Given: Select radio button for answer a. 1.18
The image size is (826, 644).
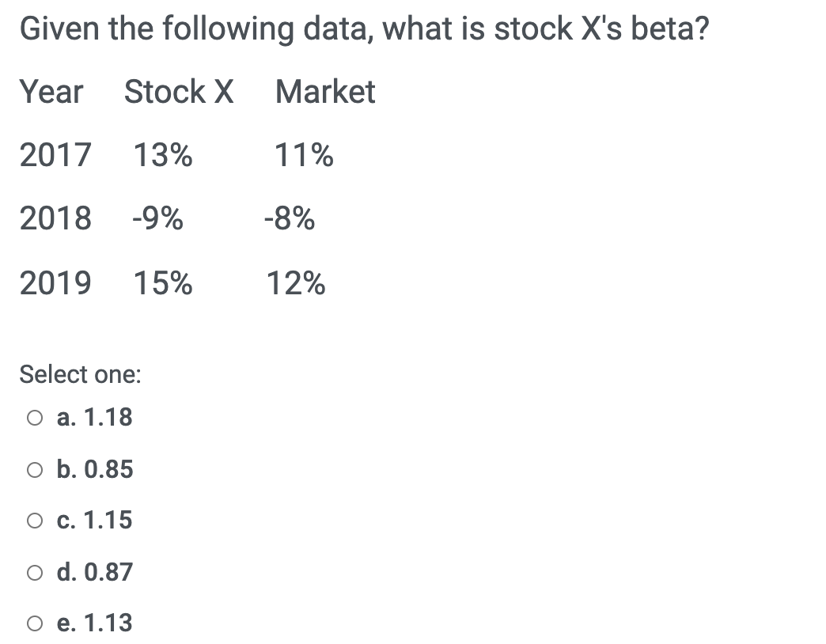Looking at the screenshot, I should pos(33,418).
